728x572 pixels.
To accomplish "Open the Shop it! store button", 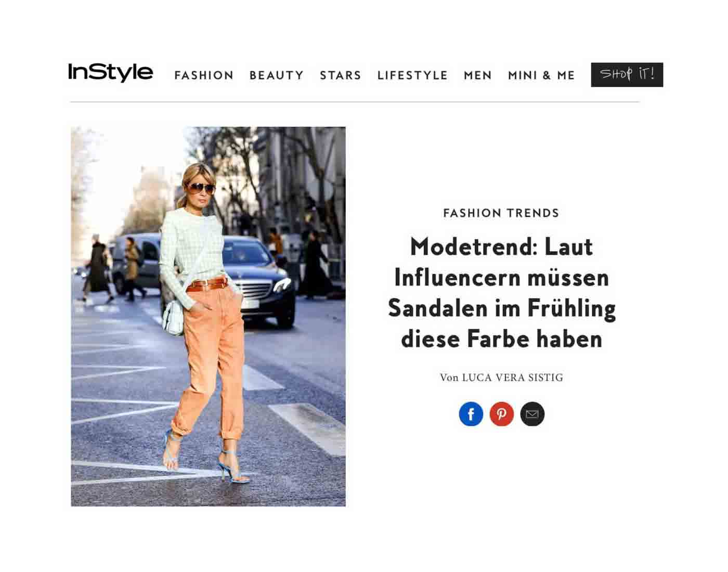I will tap(627, 75).
